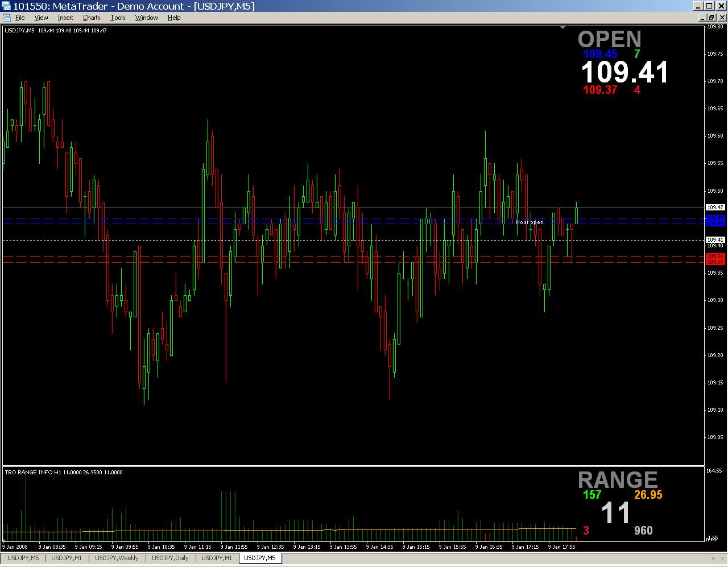The width and height of the screenshot is (728, 567).
Task: Click the red '109.37' value under OPEN
Action: 600,90
